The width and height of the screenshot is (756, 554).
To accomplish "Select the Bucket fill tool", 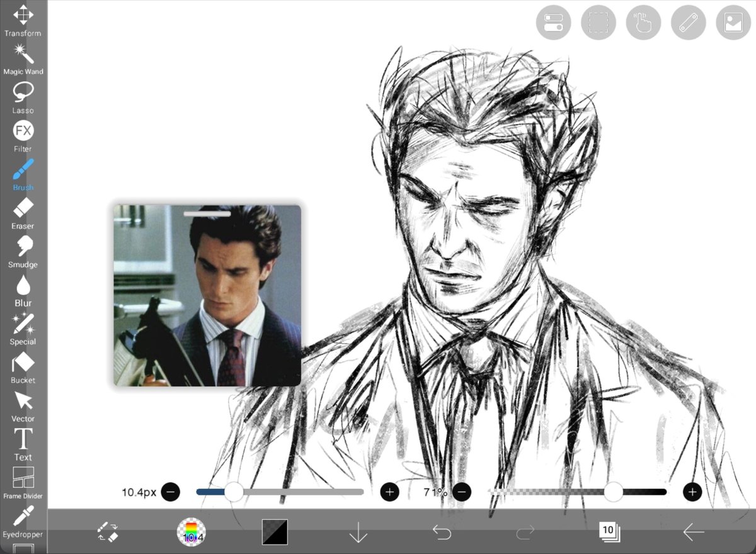I will [23, 367].
